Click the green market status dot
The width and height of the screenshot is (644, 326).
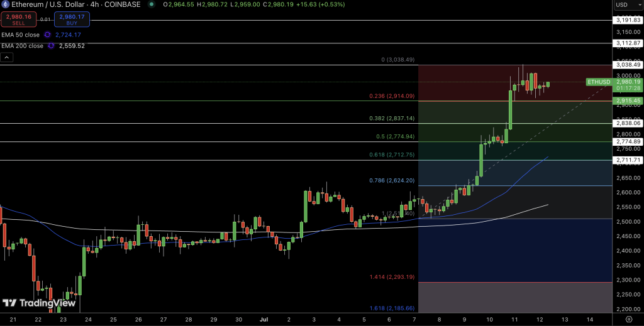[152, 4]
